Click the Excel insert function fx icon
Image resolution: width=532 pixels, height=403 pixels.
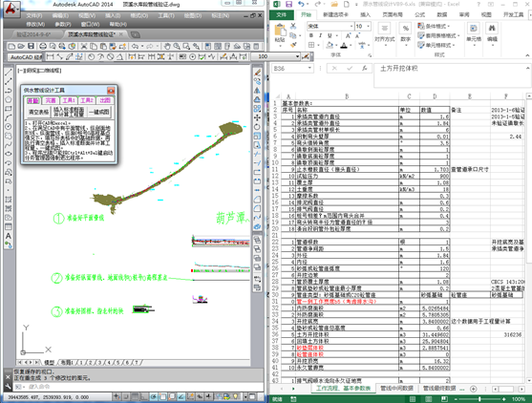365,68
